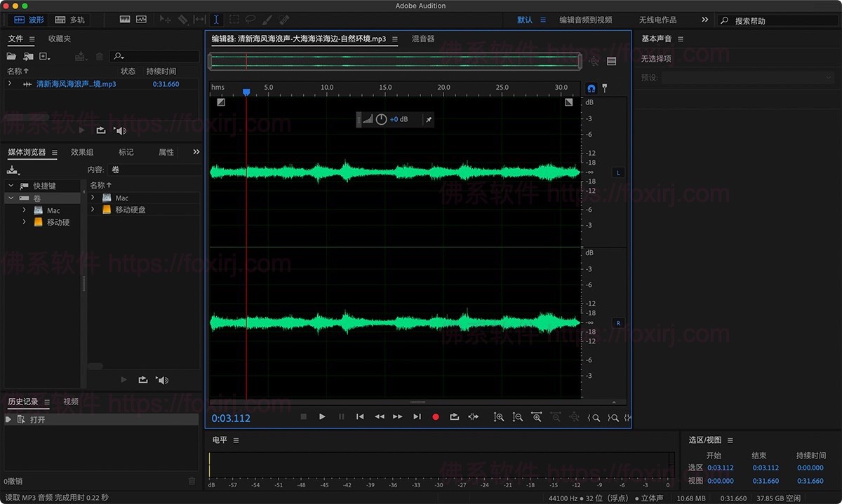Click the red Record button
This screenshot has height=504, width=842.
click(x=435, y=417)
